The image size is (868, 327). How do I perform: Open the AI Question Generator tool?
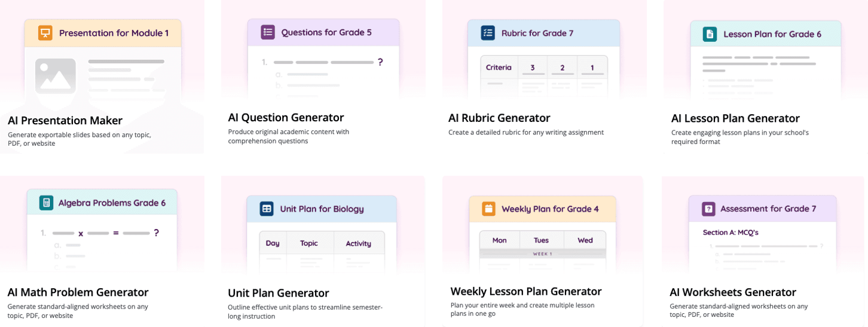coord(286,117)
